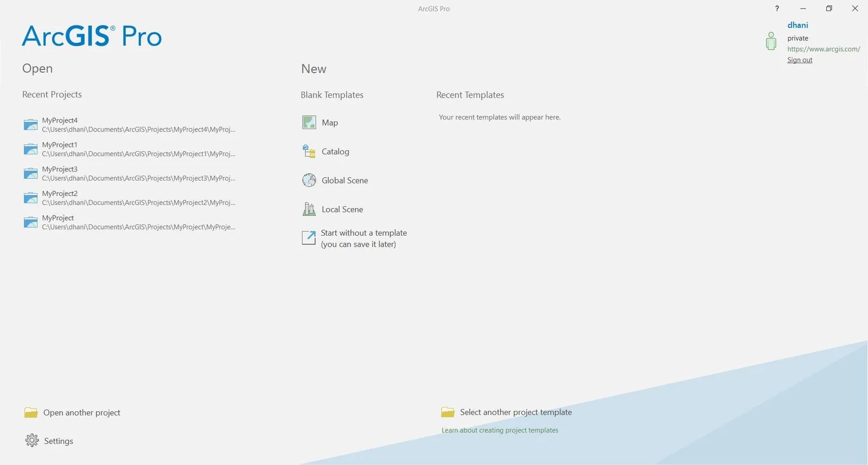
Task: Click the 'private' account label
Action: tap(797, 38)
